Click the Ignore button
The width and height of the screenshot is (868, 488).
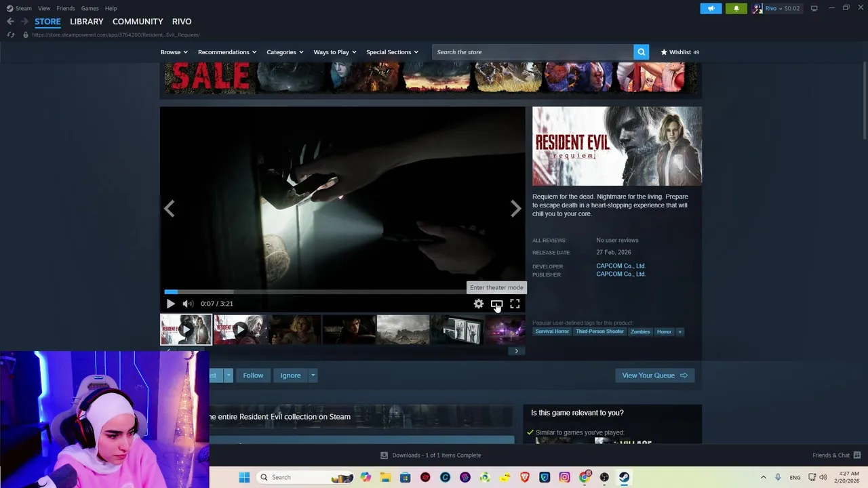point(290,375)
